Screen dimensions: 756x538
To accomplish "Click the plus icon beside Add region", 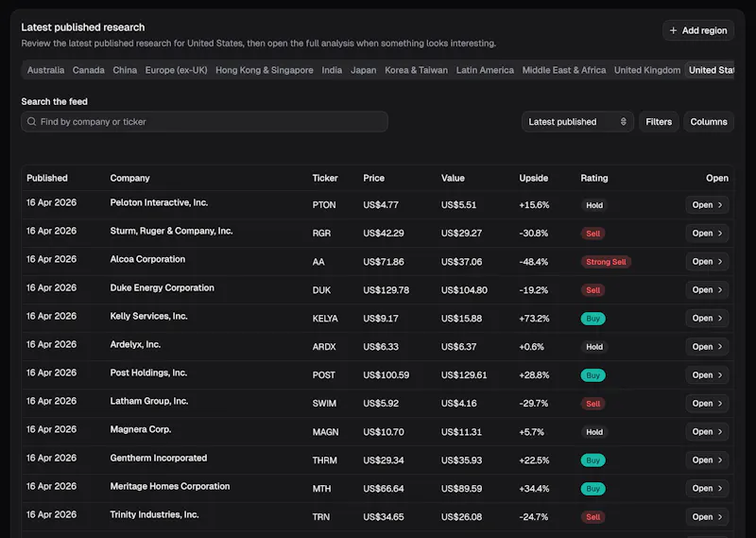I will click(x=673, y=30).
